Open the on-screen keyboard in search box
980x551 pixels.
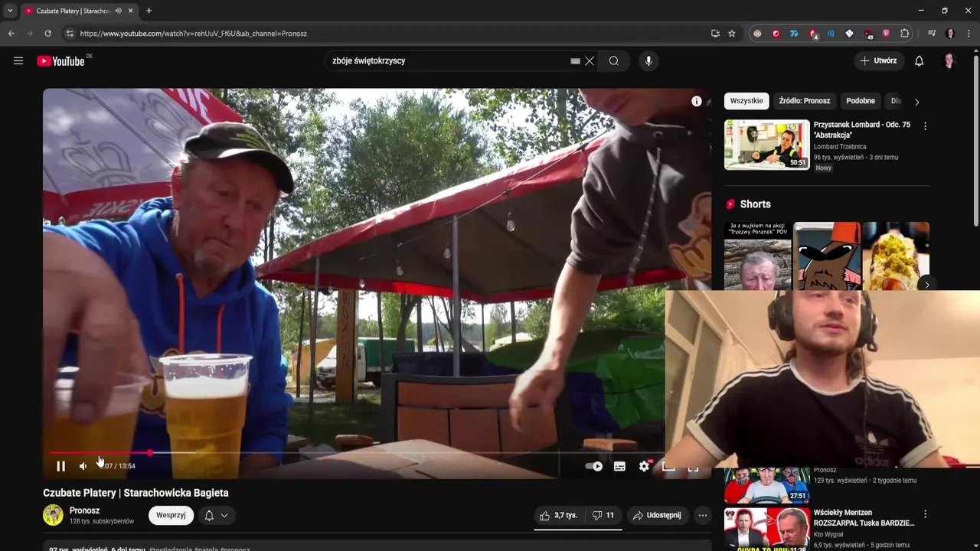(x=575, y=61)
